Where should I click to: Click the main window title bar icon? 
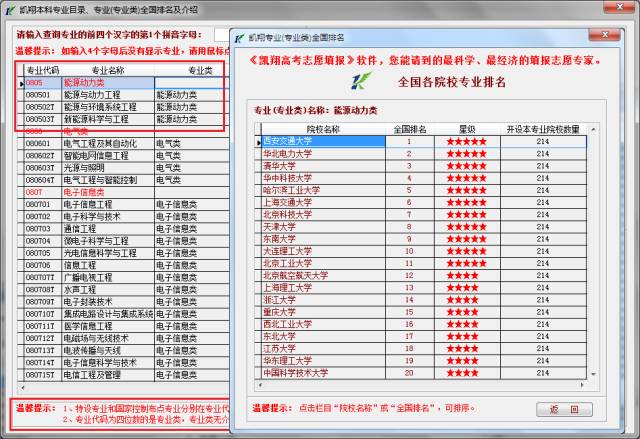(8, 9)
